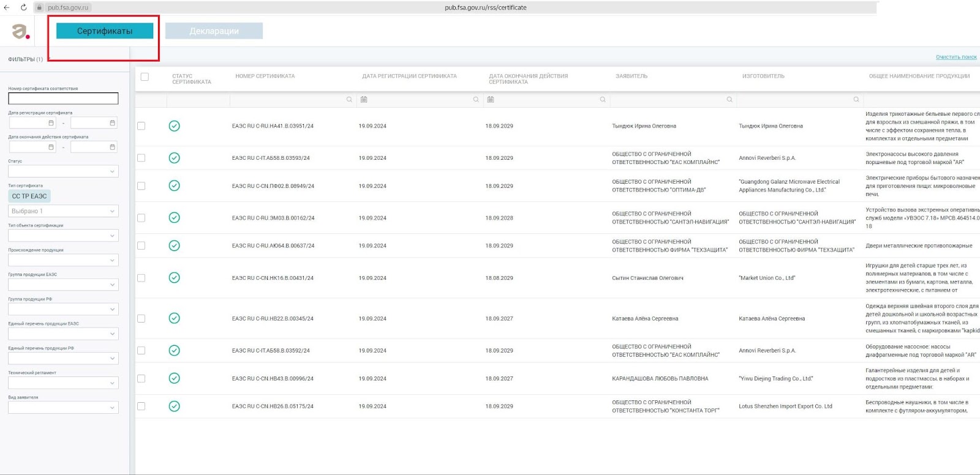
Task: Check the row for Сытин Станислав Олегович
Action: click(141, 278)
